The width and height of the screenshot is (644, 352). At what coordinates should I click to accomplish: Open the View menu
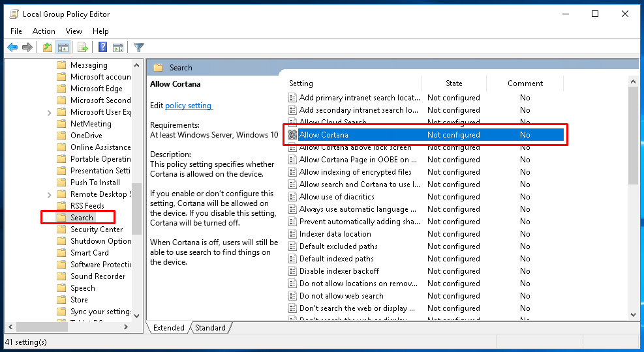pyautogui.click(x=74, y=31)
